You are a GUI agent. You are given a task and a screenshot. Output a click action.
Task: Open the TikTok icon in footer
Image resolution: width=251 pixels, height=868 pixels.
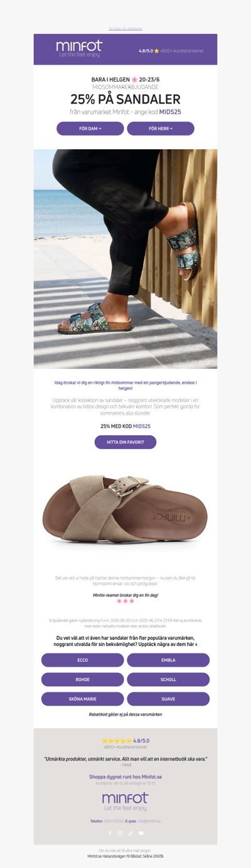tap(131, 834)
